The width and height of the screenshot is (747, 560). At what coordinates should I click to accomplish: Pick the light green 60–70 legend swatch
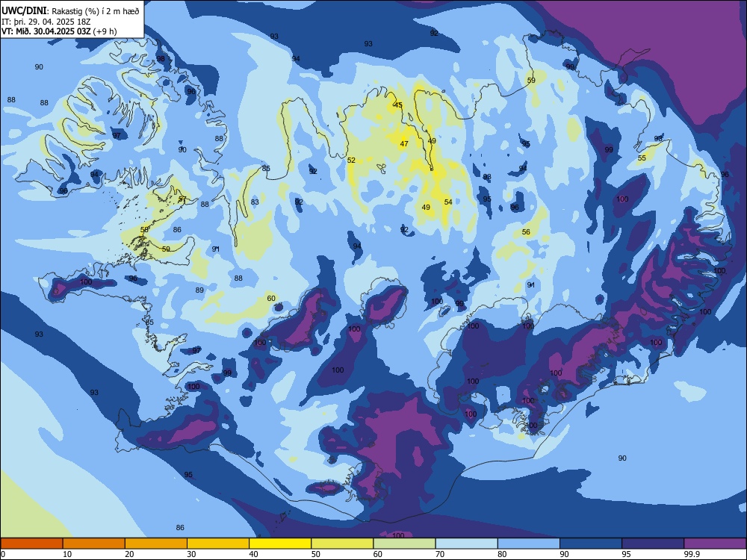[x=404, y=544]
